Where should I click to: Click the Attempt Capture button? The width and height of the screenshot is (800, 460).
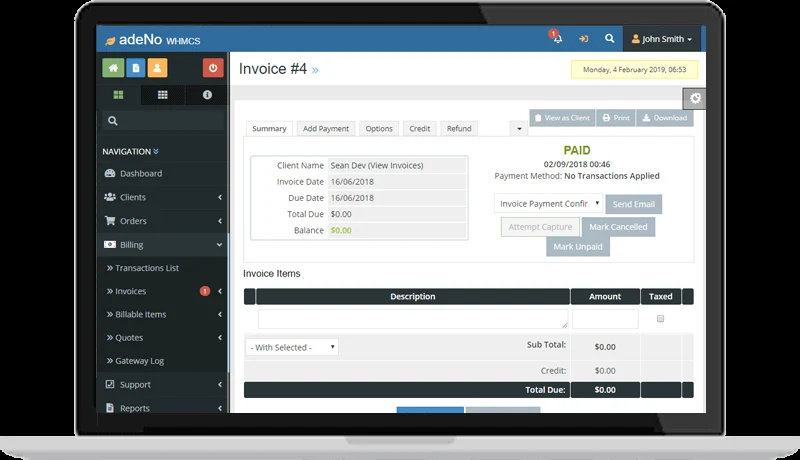pyautogui.click(x=540, y=227)
